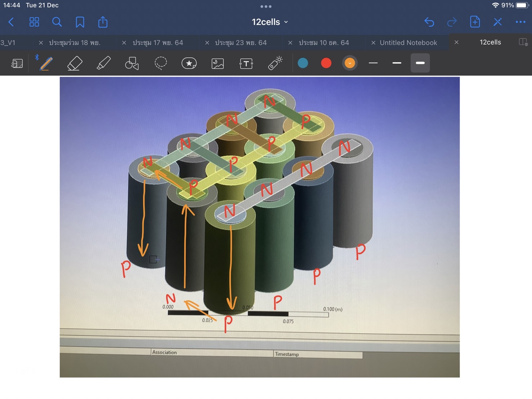Switch to the ประชุม 23 พย. 64 tab

[x=241, y=42]
